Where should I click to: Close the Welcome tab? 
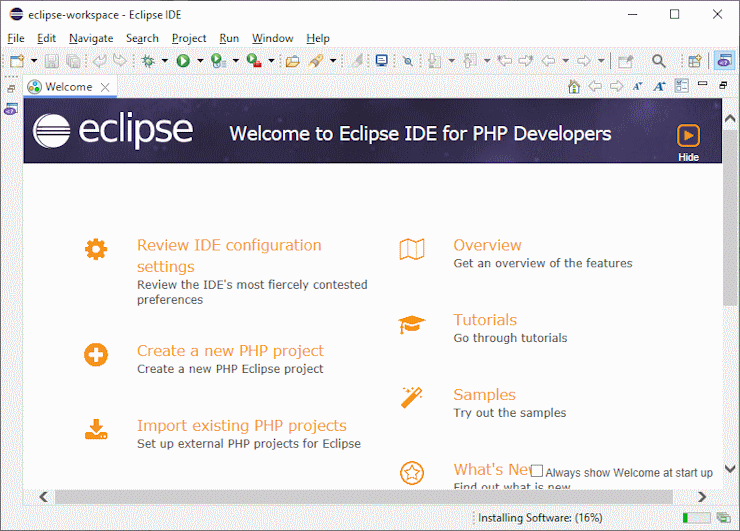[105, 87]
